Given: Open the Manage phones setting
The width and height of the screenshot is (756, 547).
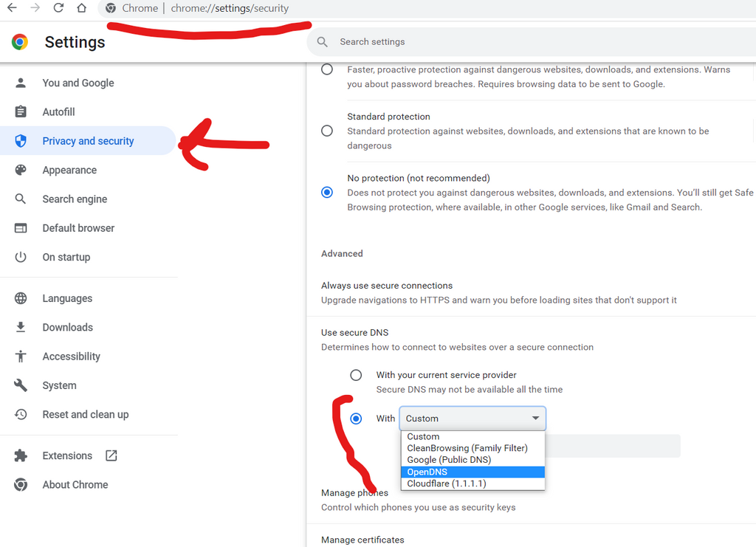Looking at the screenshot, I should pyautogui.click(x=530, y=500).
